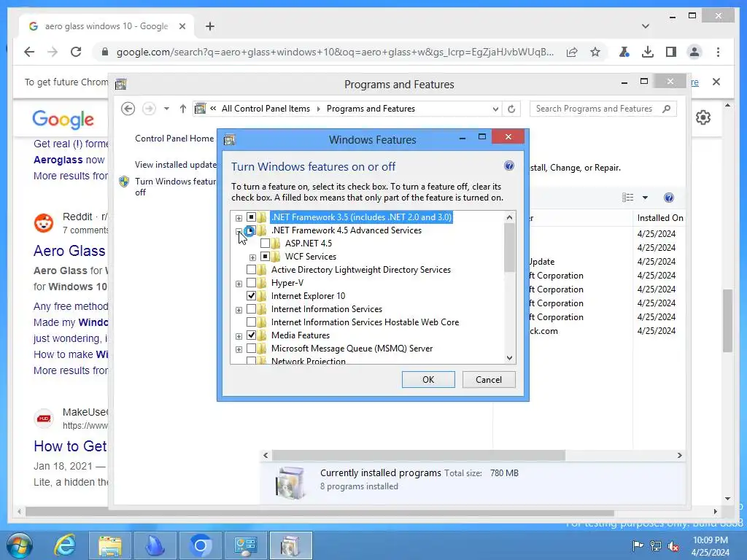
Task: Enable Active Directory Lightweight Directory Services
Action: click(x=251, y=270)
